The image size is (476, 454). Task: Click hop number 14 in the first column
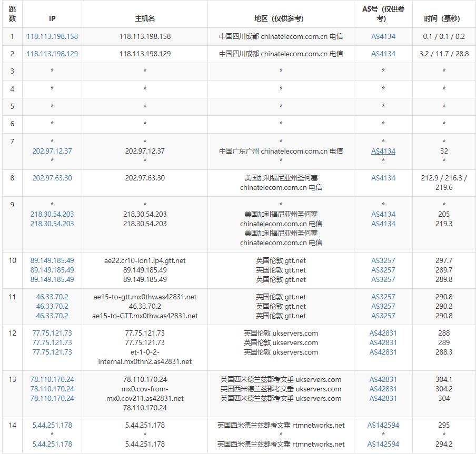tap(12, 425)
